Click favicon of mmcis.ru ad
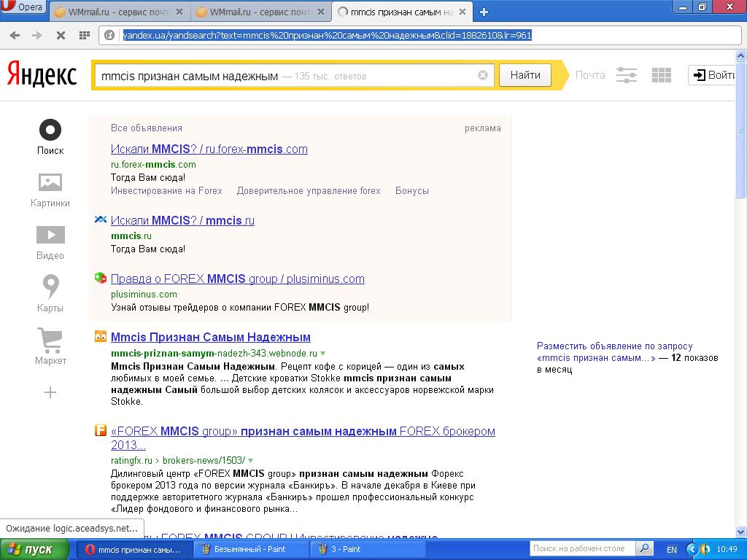Viewport: 747px width, 560px height. tap(101, 219)
